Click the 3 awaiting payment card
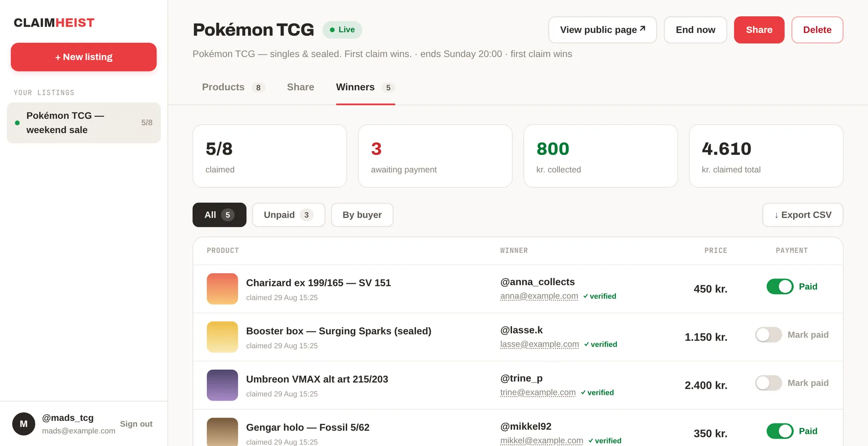868x446 pixels. 435,156
